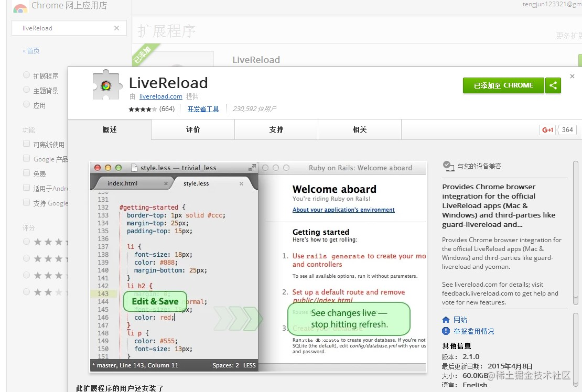The width and height of the screenshot is (582, 392).
Task: Check the Google 产品 checkbox
Action: pyautogui.click(x=26, y=158)
